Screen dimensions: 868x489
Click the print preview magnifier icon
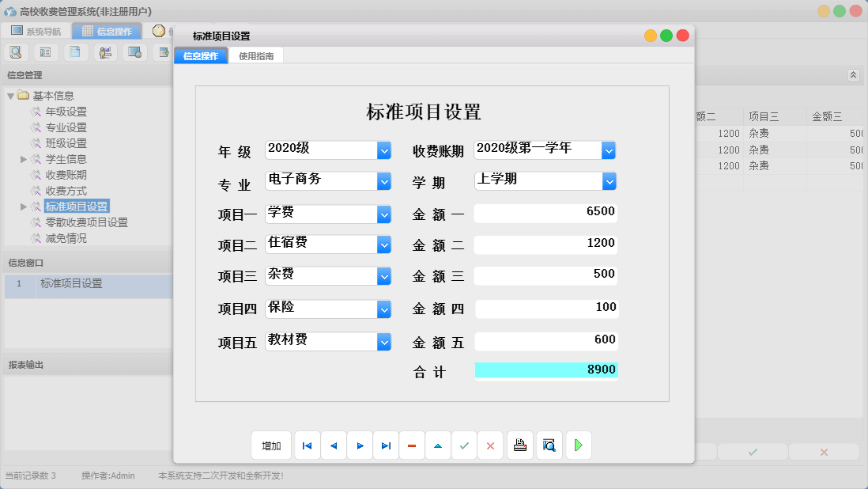[x=549, y=445]
